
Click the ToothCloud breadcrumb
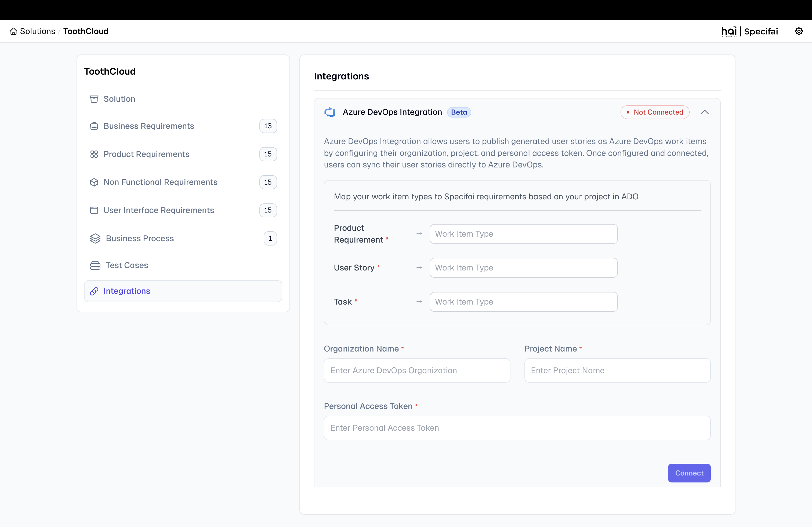pos(86,31)
